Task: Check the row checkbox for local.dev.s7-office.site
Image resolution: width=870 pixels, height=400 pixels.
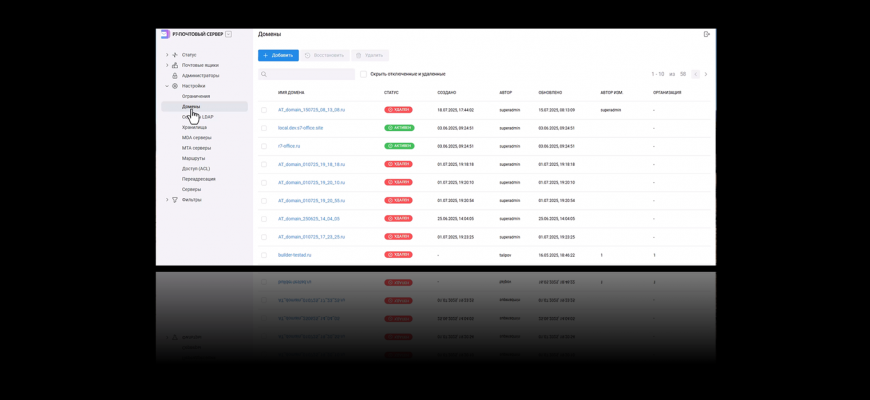Action: tap(264, 128)
